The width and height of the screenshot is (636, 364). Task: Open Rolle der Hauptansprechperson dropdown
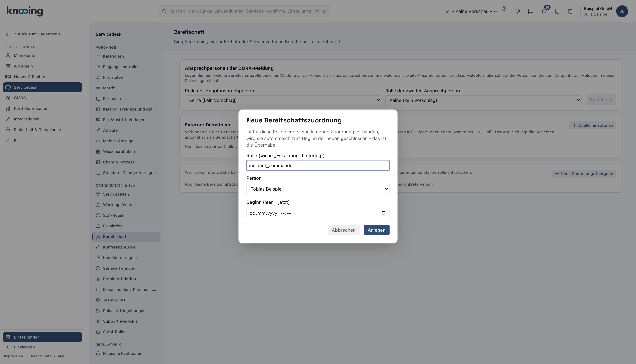coord(283,100)
